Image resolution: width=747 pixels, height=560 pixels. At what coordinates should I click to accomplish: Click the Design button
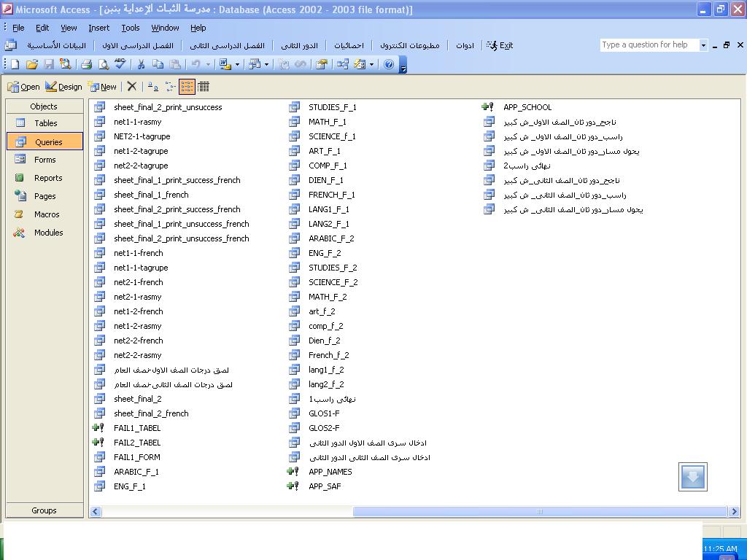tap(63, 86)
